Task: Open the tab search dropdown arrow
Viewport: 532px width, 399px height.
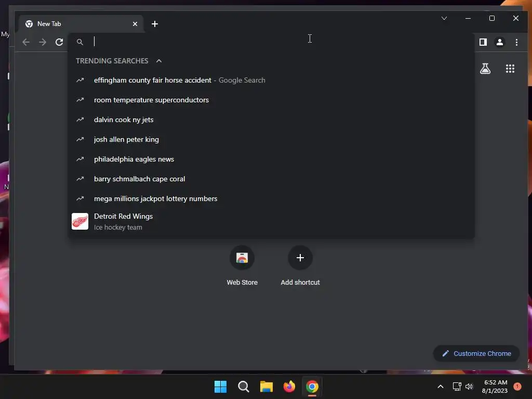Action: [444, 18]
